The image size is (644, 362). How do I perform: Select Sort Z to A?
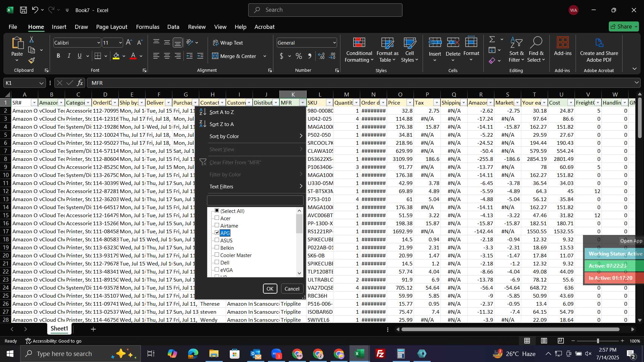tap(250, 124)
